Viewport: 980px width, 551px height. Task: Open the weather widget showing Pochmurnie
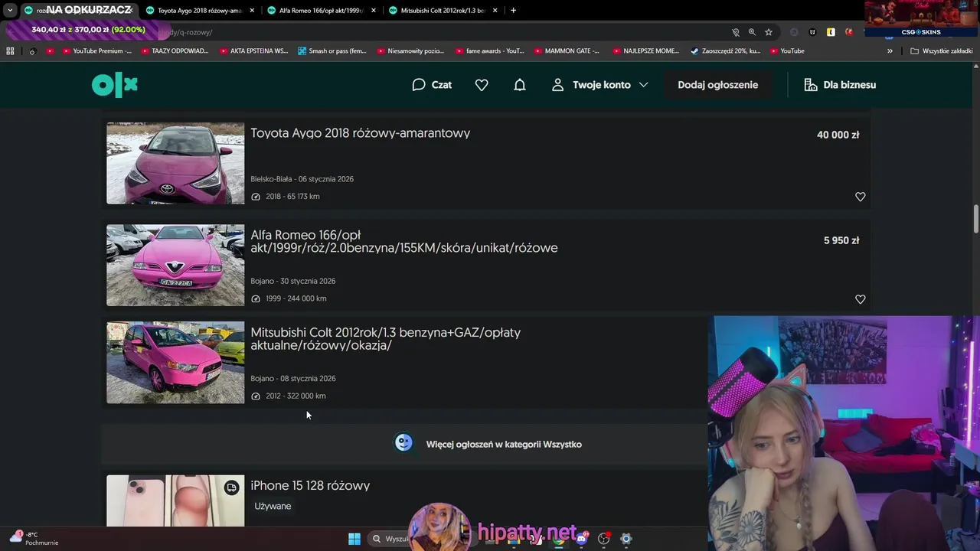point(34,539)
